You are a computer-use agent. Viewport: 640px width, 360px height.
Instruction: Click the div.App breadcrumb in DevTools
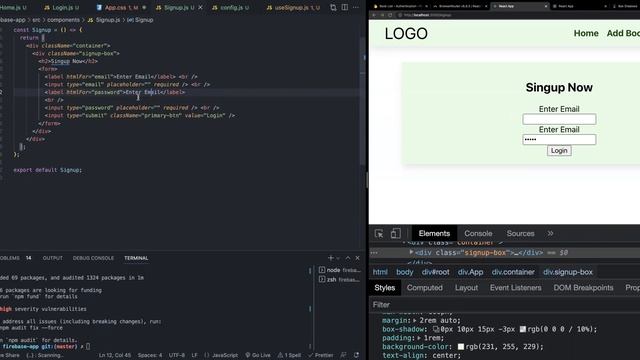click(x=470, y=272)
